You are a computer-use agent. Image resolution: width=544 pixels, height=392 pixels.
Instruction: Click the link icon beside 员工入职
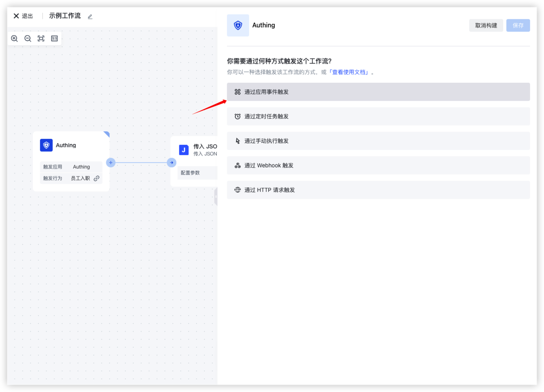(x=96, y=178)
